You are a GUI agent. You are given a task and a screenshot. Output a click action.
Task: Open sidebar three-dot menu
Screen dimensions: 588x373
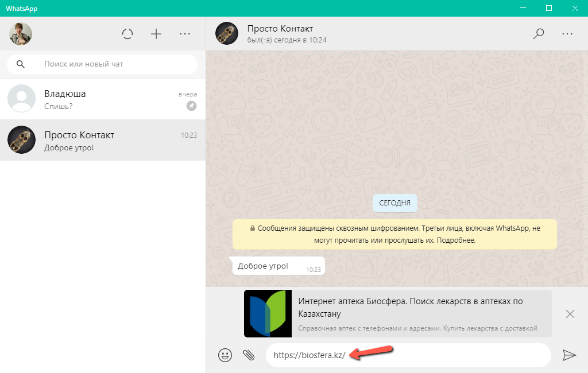[185, 34]
